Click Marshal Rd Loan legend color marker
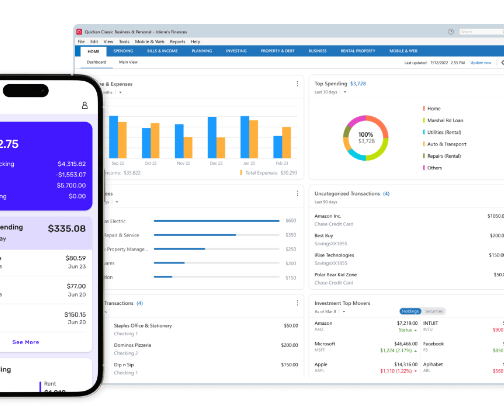The width and height of the screenshot is (504, 406). (x=424, y=120)
